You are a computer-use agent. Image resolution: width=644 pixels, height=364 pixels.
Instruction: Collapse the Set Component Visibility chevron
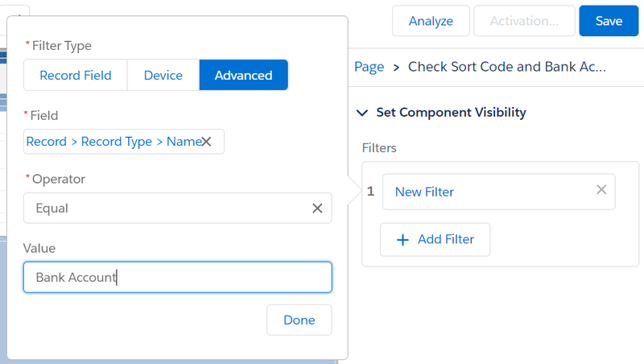coord(361,113)
